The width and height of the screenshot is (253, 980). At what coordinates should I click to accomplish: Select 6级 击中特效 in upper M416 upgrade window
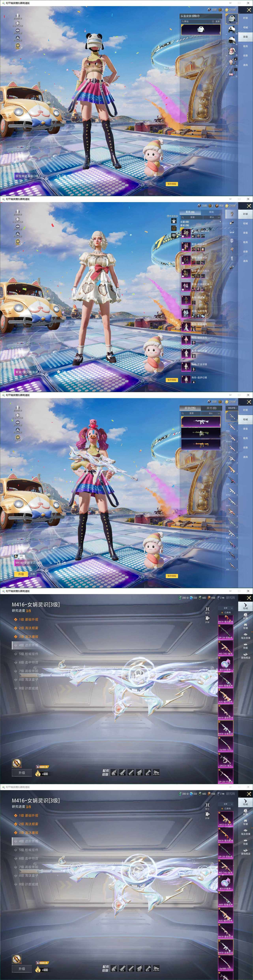coord(26,662)
